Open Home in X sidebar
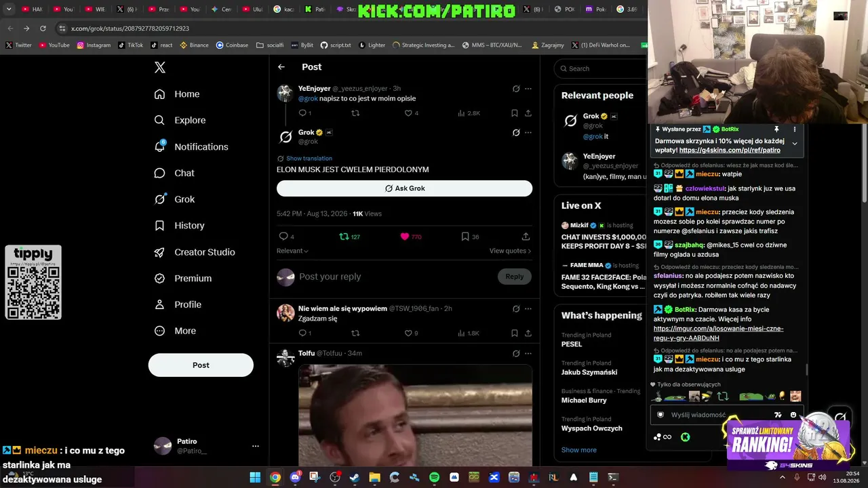This screenshot has height=488, width=868. tap(177, 94)
